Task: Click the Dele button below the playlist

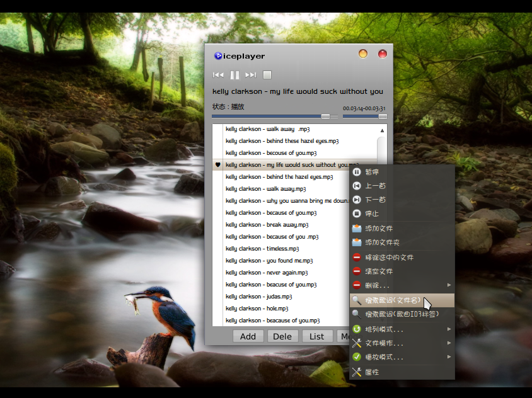Action: [282, 336]
